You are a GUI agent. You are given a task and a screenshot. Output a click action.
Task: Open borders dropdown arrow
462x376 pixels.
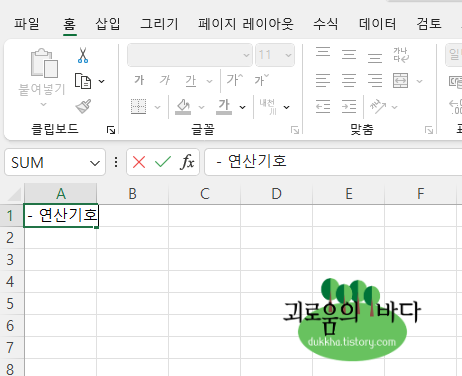157,107
